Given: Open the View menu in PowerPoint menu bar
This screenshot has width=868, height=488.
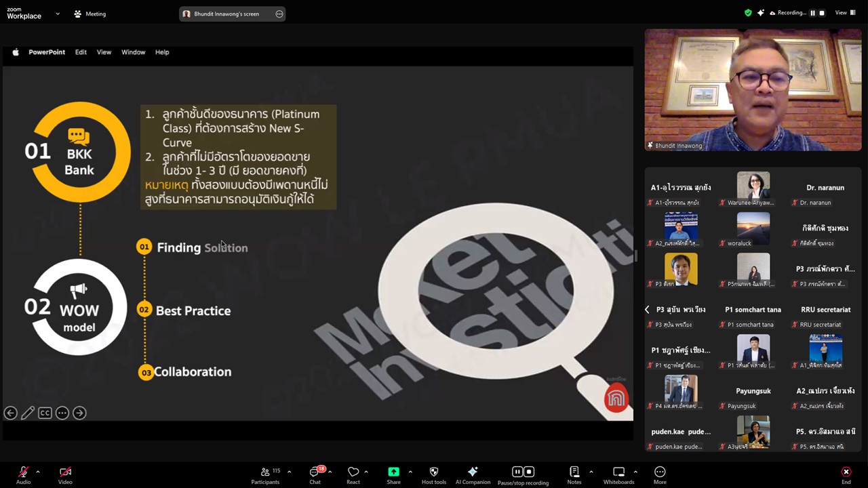Looking at the screenshot, I should click(x=104, y=52).
